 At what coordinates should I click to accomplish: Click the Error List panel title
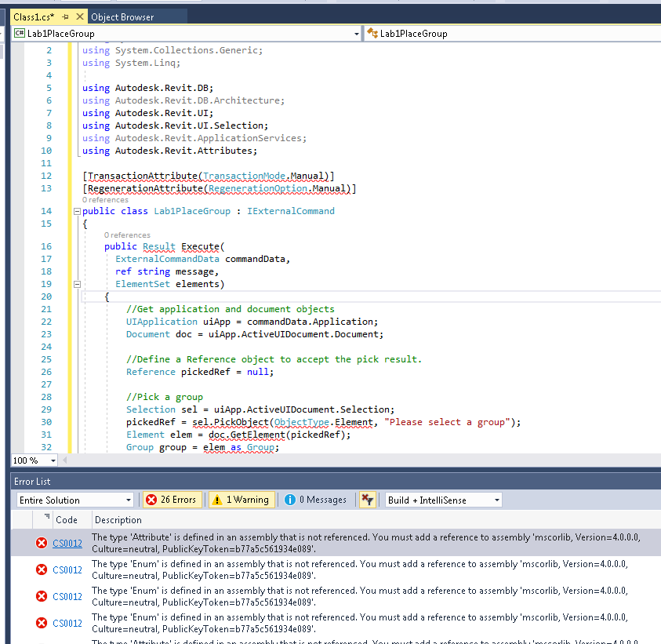pyautogui.click(x=32, y=481)
